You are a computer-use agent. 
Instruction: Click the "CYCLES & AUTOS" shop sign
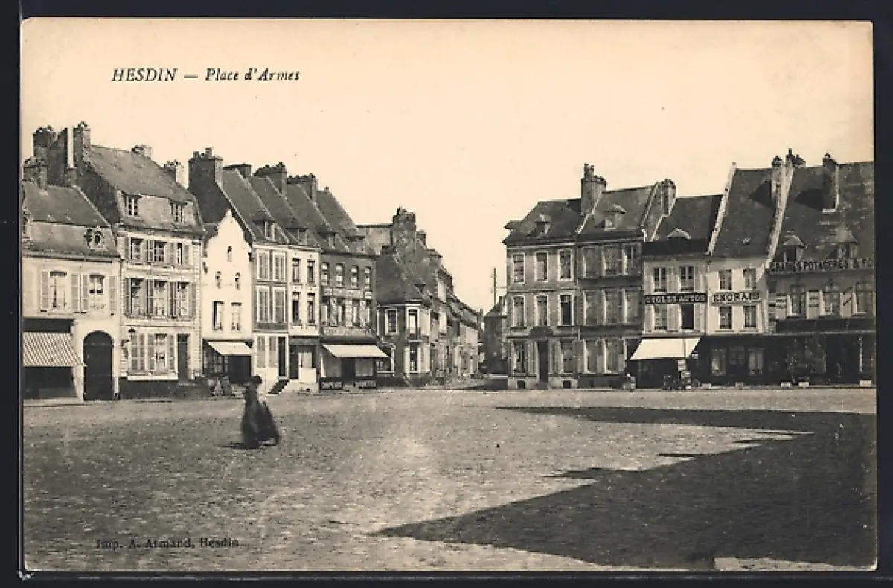point(674,298)
